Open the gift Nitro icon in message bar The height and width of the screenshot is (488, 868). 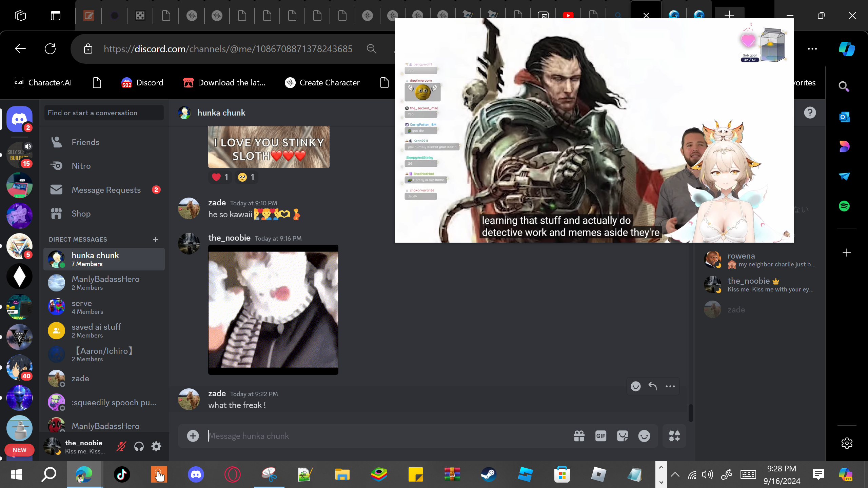tap(579, 436)
